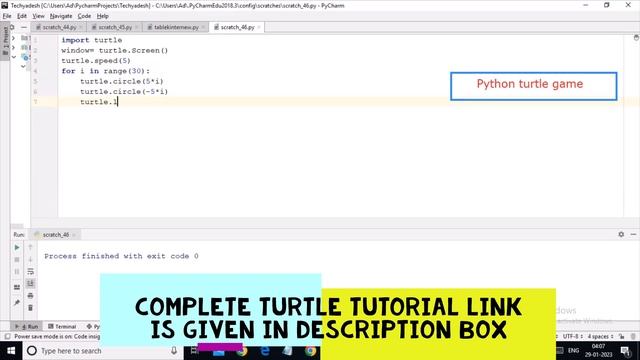Switch to tablekinternew.py editor tab
The height and width of the screenshot is (360, 640).
(x=176, y=27)
